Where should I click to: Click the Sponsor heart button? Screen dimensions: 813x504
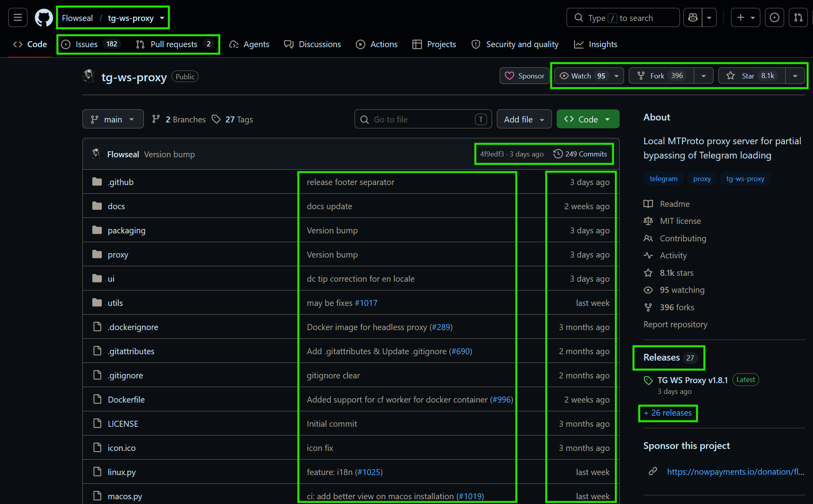[x=525, y=76]
